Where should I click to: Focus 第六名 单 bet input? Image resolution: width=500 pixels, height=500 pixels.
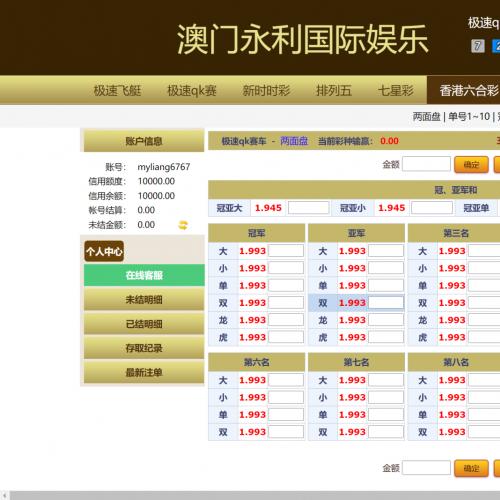(x=286, y=415)
